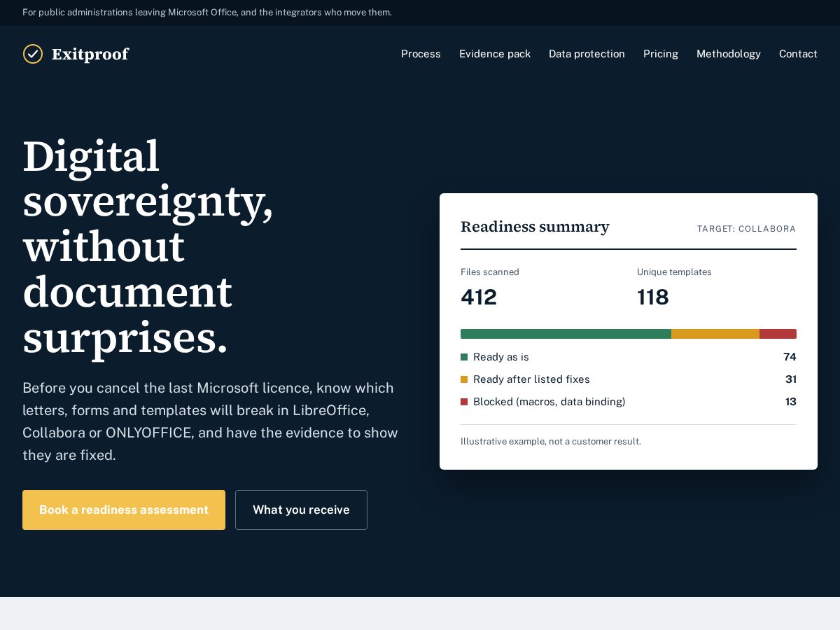This screenshot has width=840, height=630.
Task: Click green segment of readiness bar
Action: pyautogui.click(x=566, y=334)
